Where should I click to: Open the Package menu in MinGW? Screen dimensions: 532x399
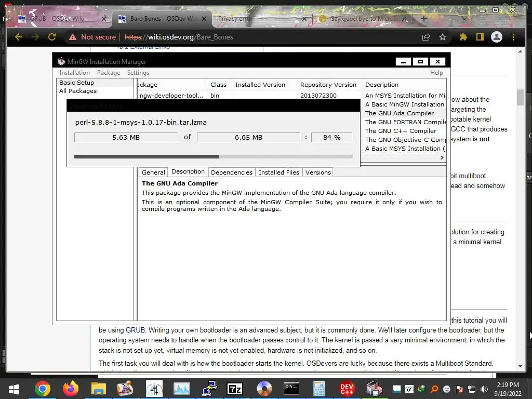109,73
